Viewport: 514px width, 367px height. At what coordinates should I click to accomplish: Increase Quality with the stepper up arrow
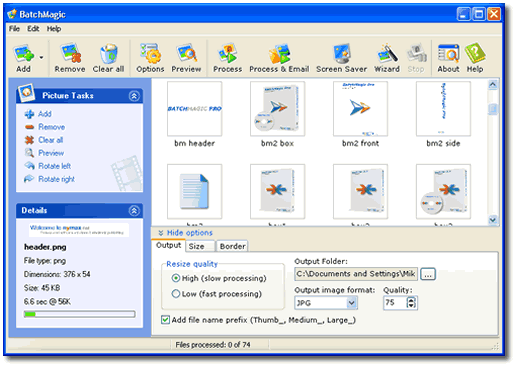coord(411,299)
